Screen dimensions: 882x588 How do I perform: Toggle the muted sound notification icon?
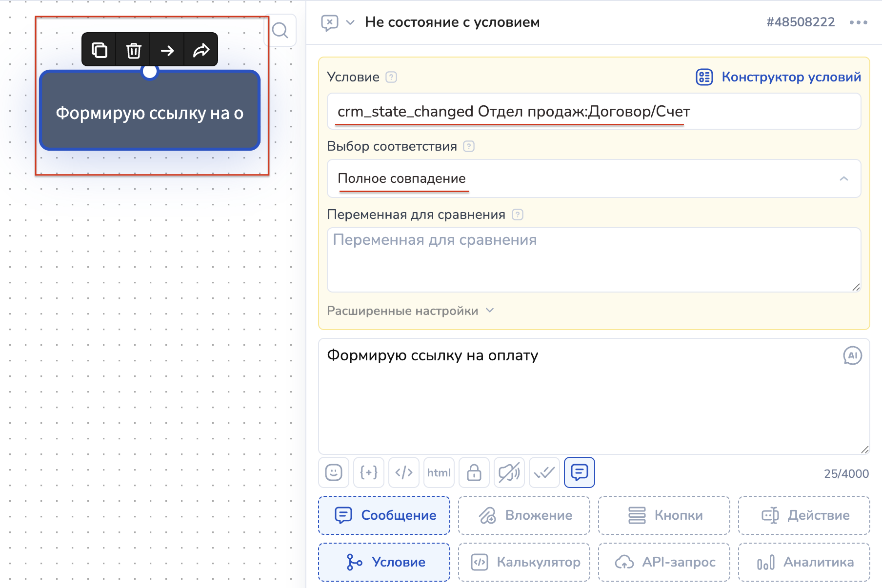click(x=509, y=472)
